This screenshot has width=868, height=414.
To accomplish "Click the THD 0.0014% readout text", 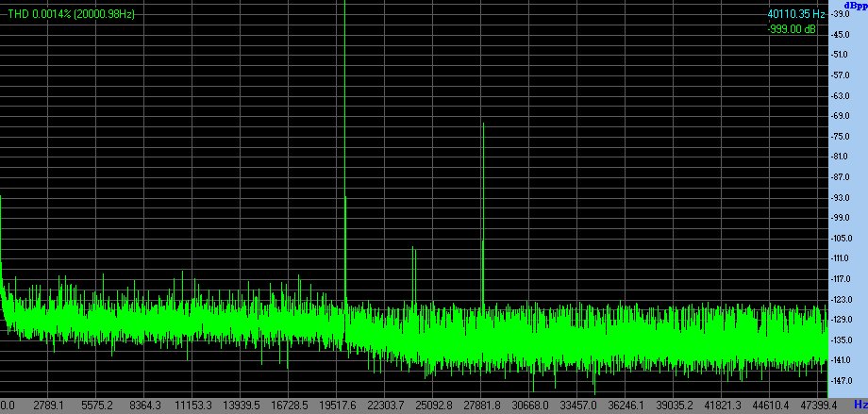I will (72, 14).
